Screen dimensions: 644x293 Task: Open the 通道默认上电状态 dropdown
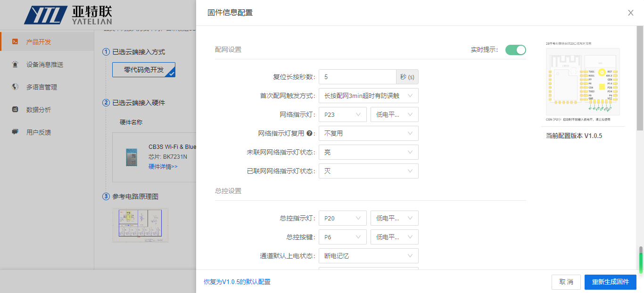[x=368, y=255]
